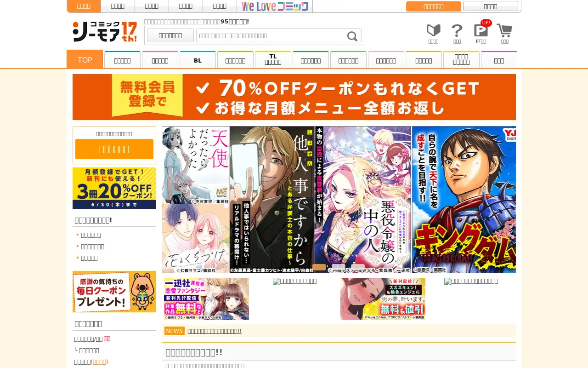588x368 pixels.
Task: Open the 毎日クーポン プレゼント banner
Action: click(114, 292)
